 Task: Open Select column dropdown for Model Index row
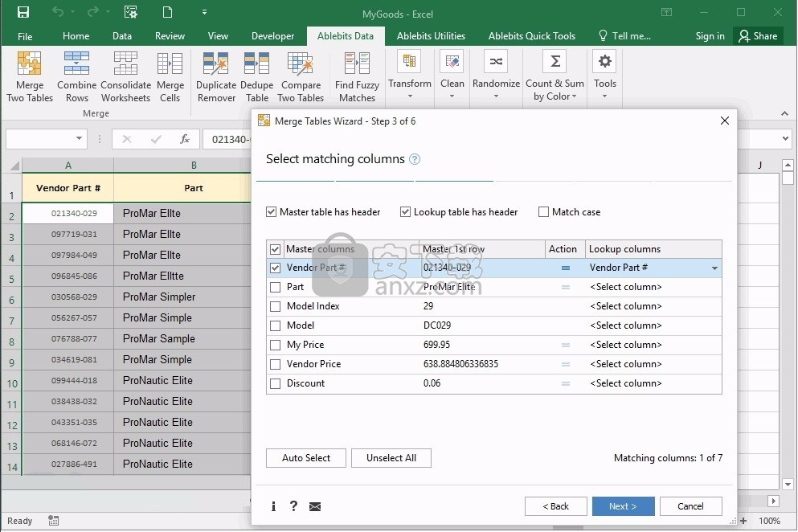[x=653, y=306]
